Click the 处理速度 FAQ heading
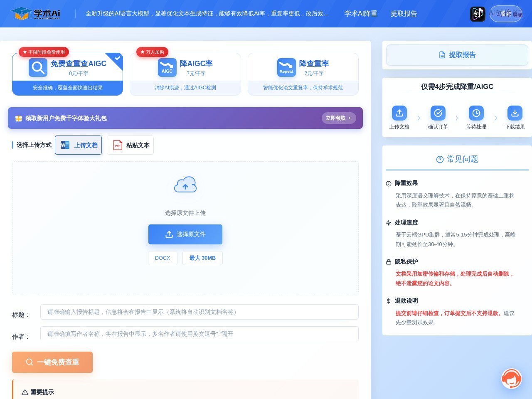Screen dimensions: 532x399 pos(406,222)
